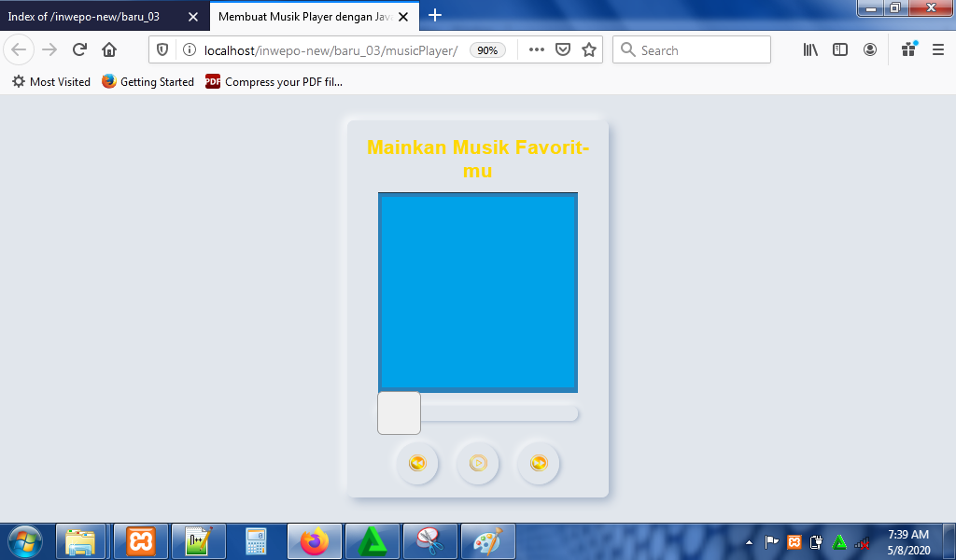Screen dimensions: 956x560
Task: Show site information icon in address bar
Action: tap(190, 50)
